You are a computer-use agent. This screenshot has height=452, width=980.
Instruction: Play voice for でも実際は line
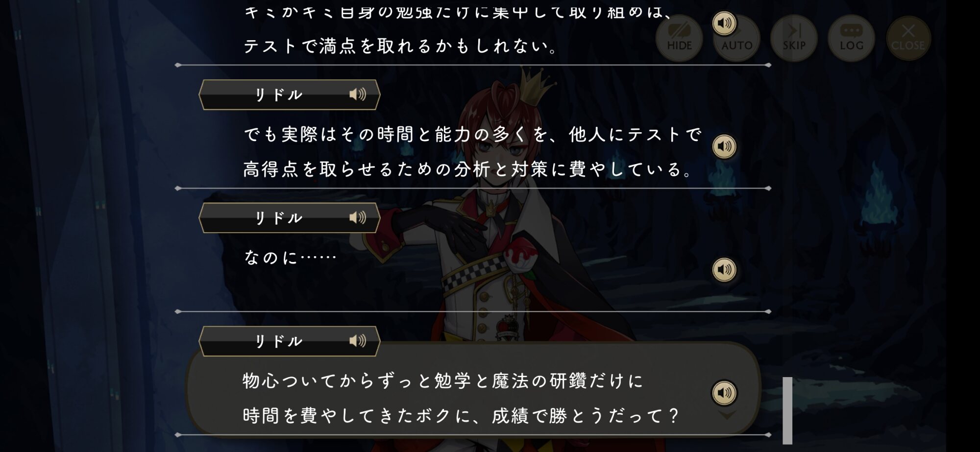tap(724, 146)
